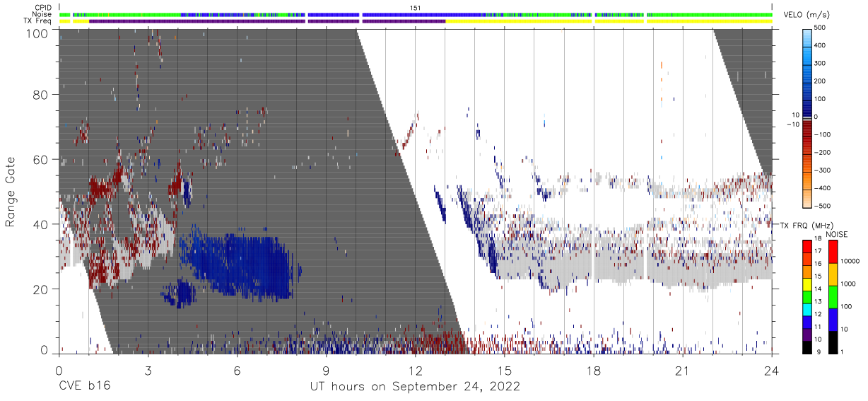Click the 500 label on velocity scale
The width and height of the screenshot is (868, 401).
point(820,28)
